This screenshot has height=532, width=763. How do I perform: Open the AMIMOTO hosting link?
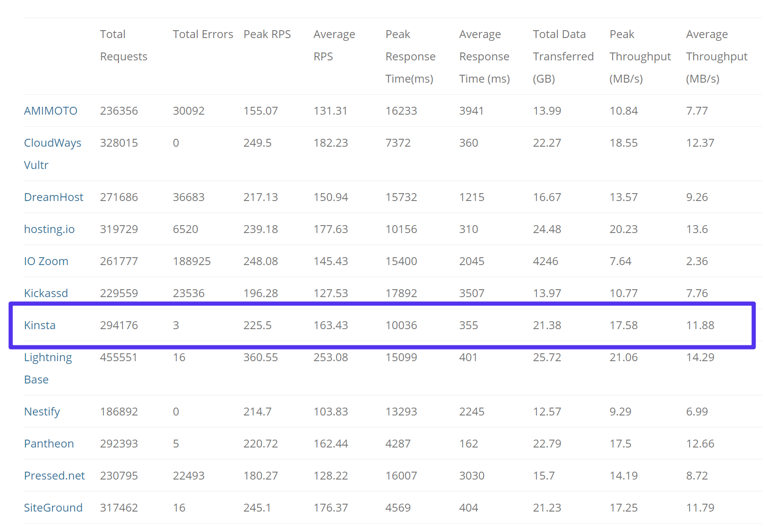click(x=51, y=111)
